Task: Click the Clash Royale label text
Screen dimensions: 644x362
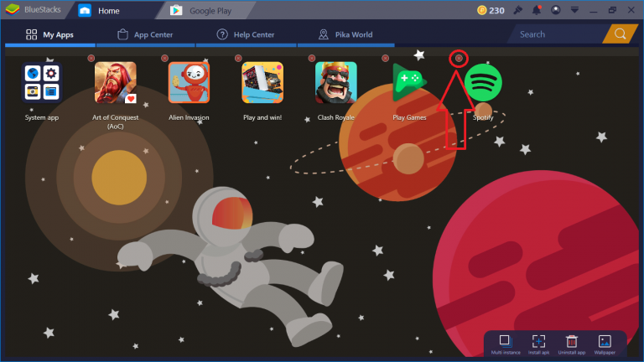Action: click(336, 117)
